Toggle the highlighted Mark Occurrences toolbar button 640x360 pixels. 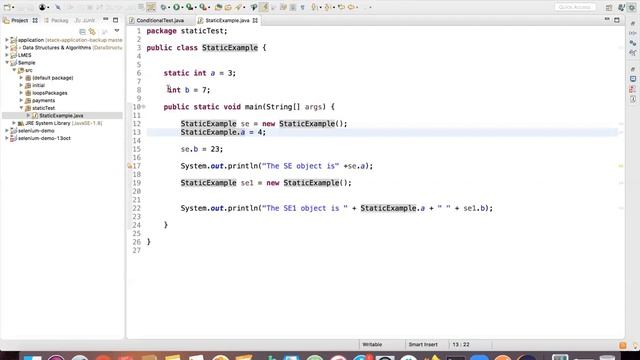tap(264, 7)
